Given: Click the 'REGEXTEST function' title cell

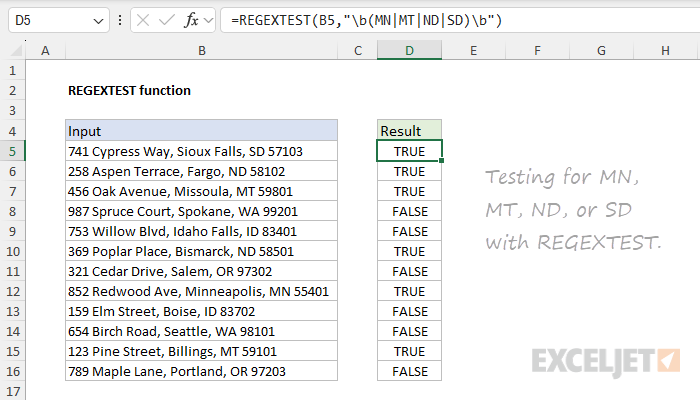Looking at the screenshot, I should pos(129,91).
